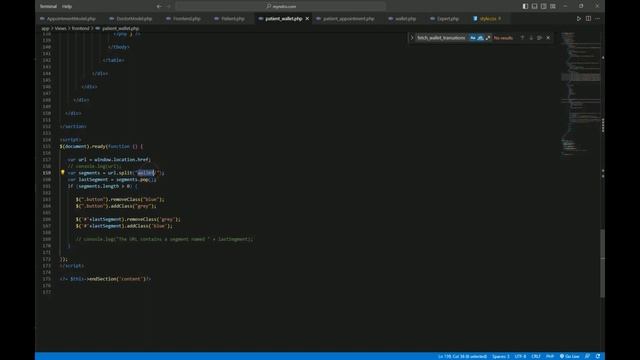Screen dimensions: 640x360
Task: Open the customize layout icon
Action: (553, 7)
